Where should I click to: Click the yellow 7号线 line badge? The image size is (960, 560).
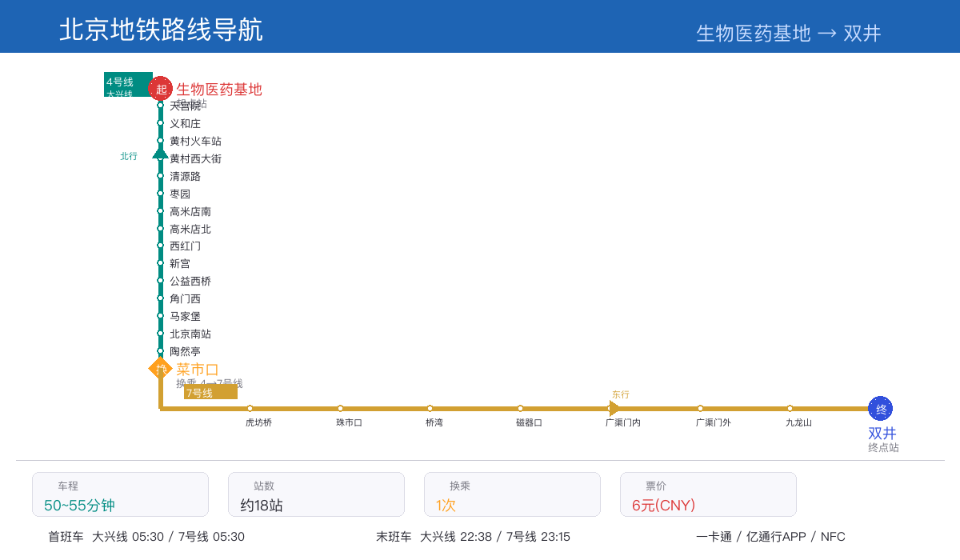click(x=210, y=392)
